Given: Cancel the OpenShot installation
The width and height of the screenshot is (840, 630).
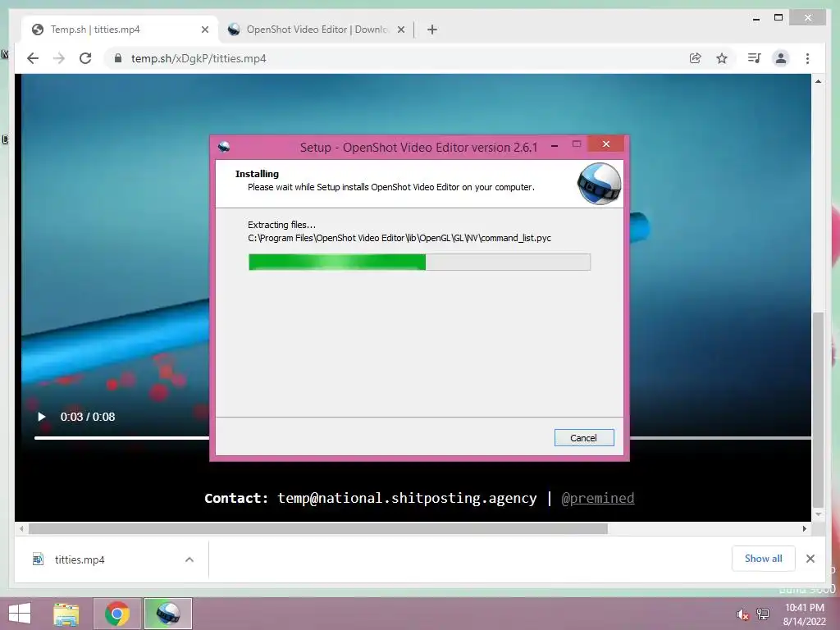Looking at the screenshot, I should (584, 438).
